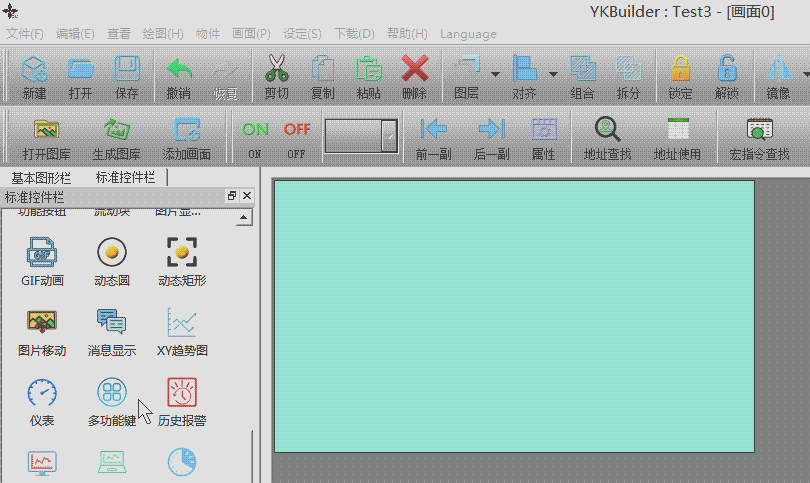Select the 仪表 gauge control

[42, 392]
